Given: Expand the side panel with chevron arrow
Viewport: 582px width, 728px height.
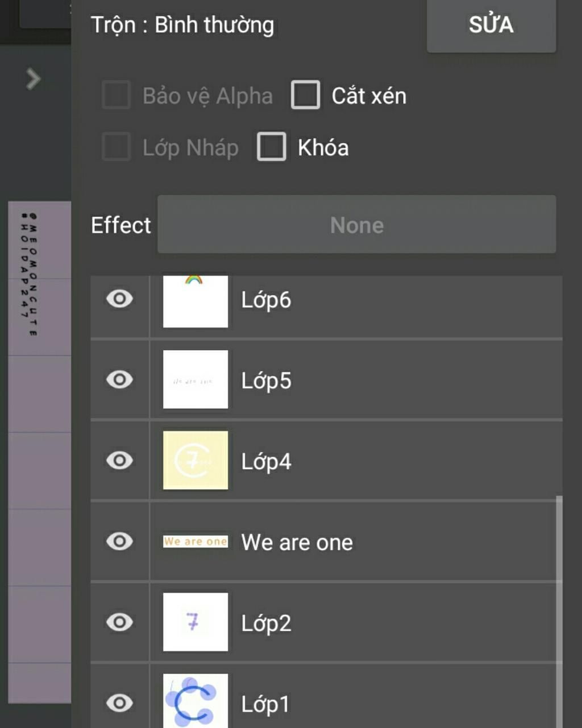Looking at the screenshot, I should point(34,79).
